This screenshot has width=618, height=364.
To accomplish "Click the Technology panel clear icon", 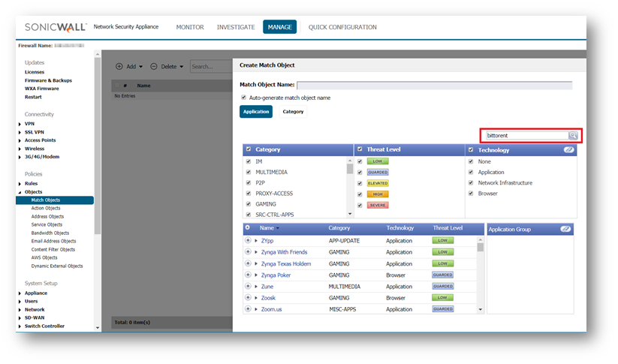I will point(567,150).
